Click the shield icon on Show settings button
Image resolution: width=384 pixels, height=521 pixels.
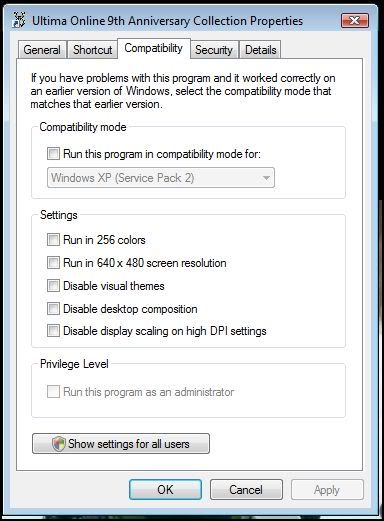pos(58,444)
